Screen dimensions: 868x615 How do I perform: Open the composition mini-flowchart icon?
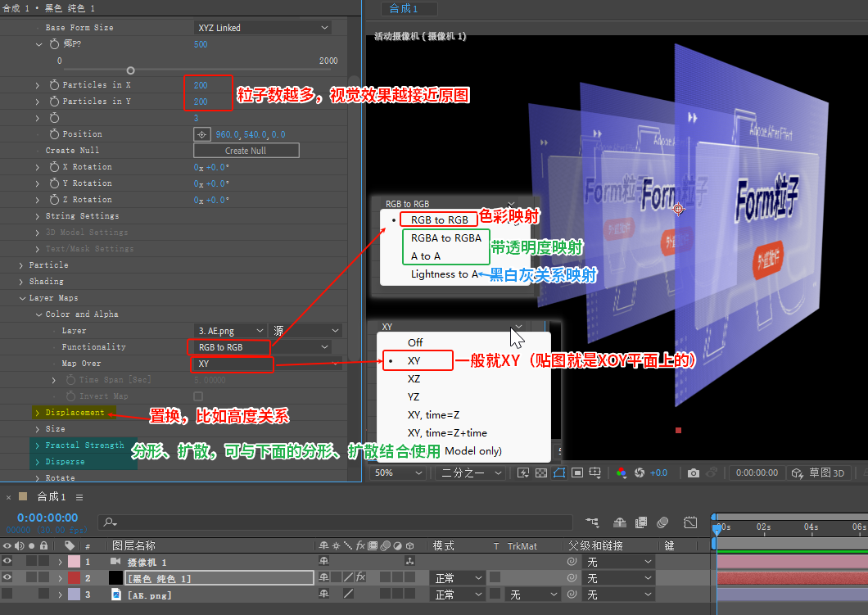592,522
